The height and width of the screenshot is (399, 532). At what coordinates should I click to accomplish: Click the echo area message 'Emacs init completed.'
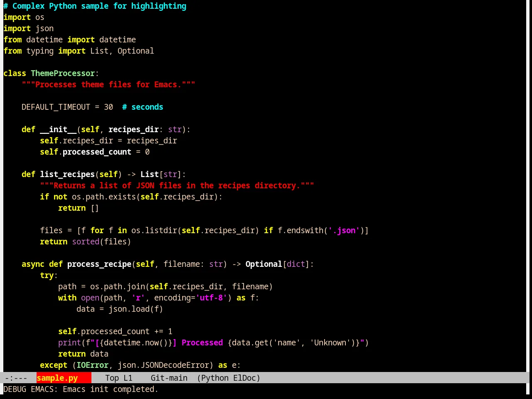[x=111, y=389]
